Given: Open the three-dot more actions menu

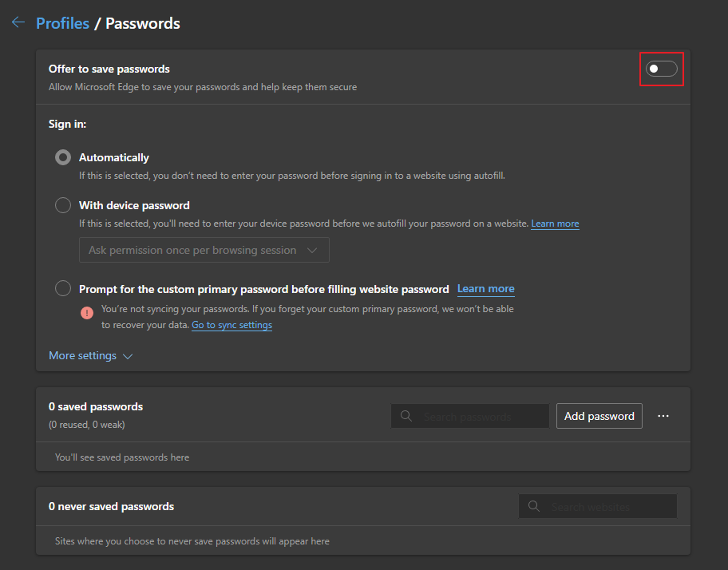Looking at the screenshot, I should [x=663, y=416].
